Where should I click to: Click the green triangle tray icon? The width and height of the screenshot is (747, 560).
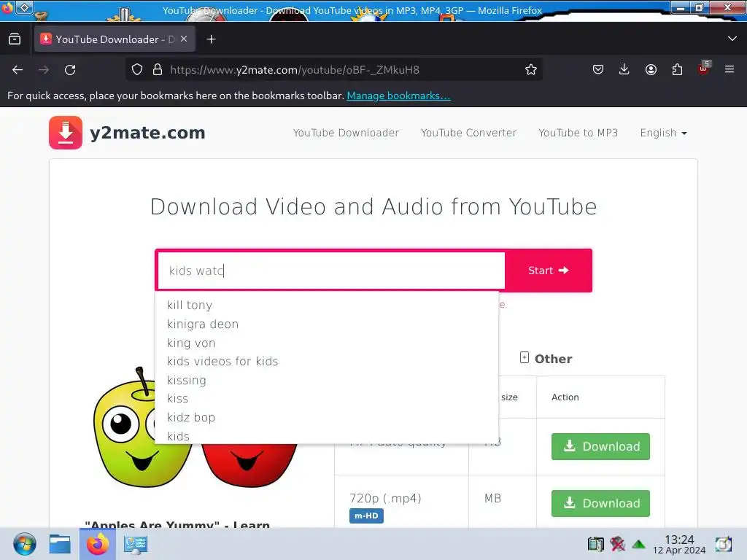[x=638, y=544]
